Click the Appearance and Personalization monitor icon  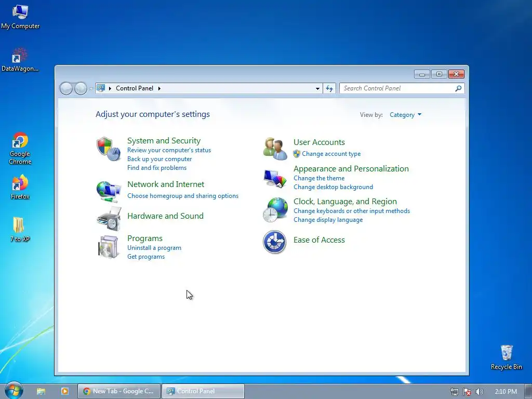[x=275, y=179]
